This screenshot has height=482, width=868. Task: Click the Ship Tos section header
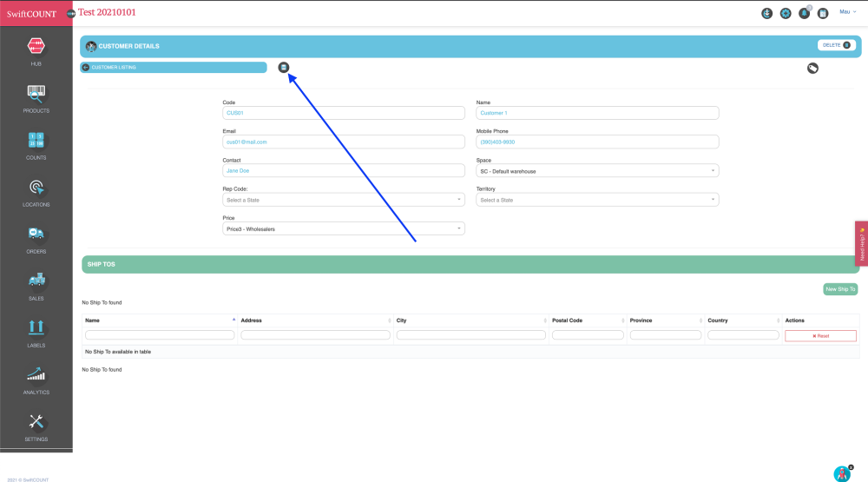point(470,264)
